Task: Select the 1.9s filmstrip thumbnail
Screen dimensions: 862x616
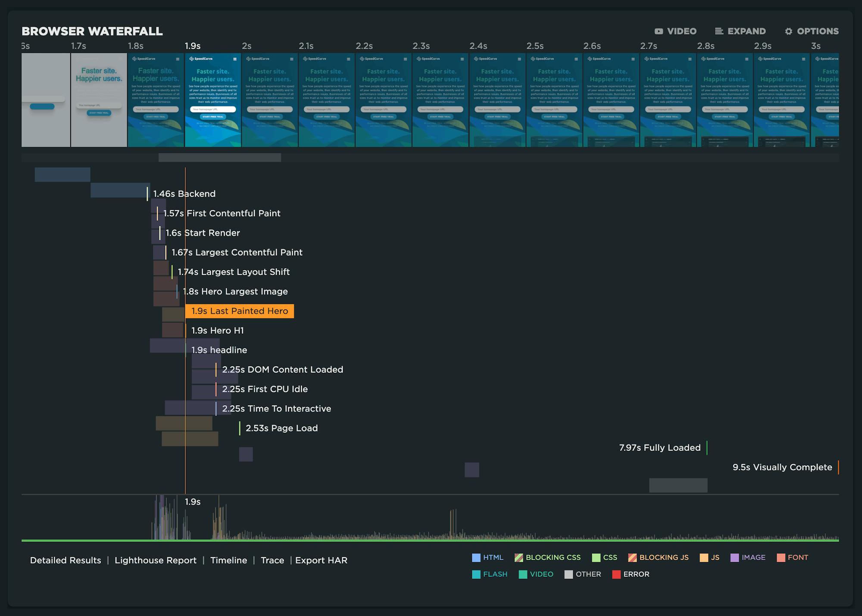Action: click(213, 100)
